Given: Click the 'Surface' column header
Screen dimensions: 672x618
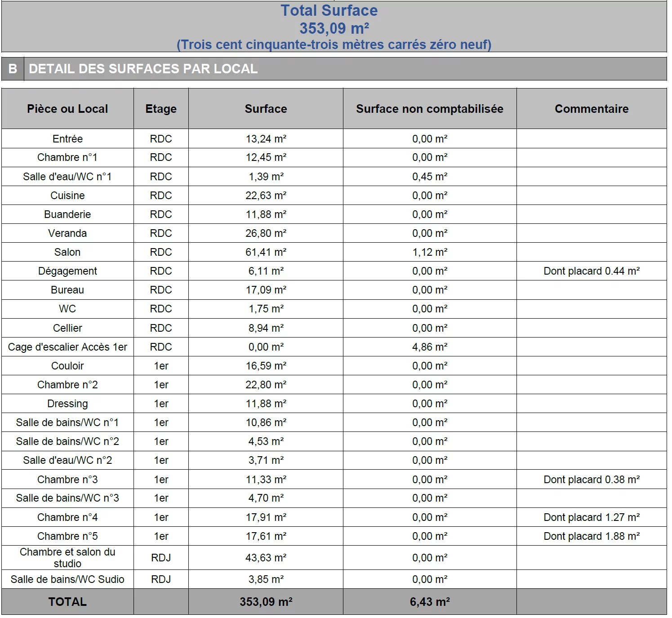Looking at the screenshot, I should 266,109.
